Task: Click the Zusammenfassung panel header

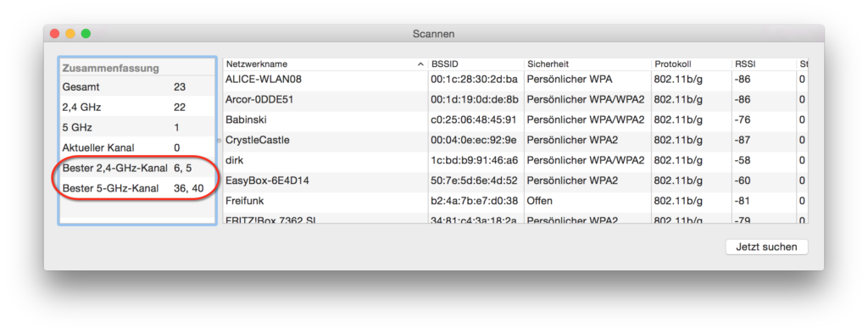Action: point(136,68)
